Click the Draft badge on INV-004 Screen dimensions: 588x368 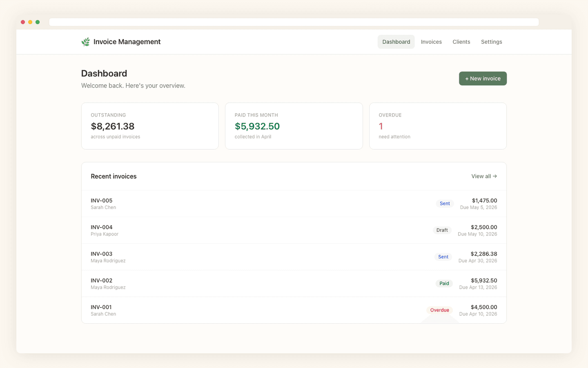(442, 230)
